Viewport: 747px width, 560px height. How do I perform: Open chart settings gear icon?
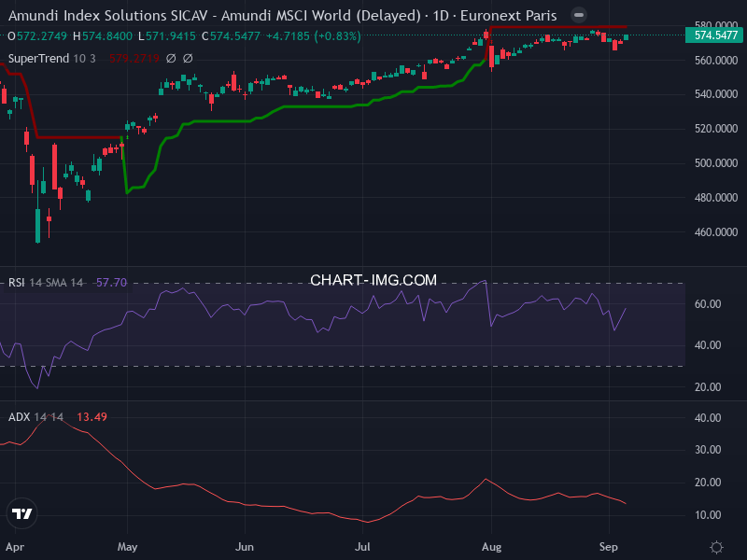pos(716,547)
